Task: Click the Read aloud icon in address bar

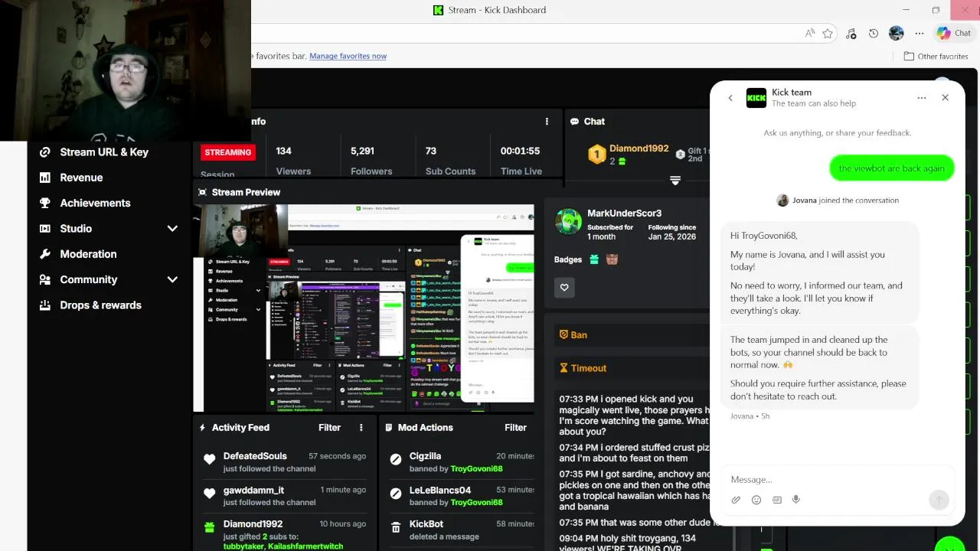Action: click(809, 34)
